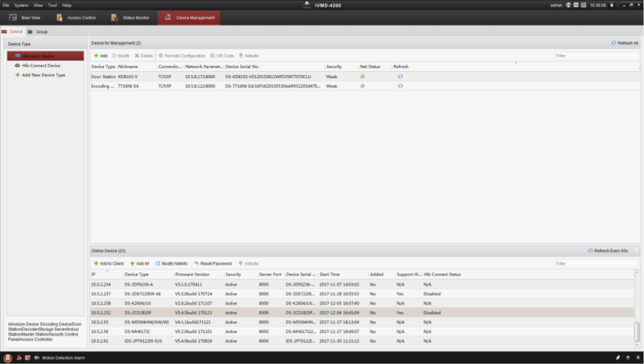Open the Help menu
Screen dimensions: 644x364
pos(66,5)
